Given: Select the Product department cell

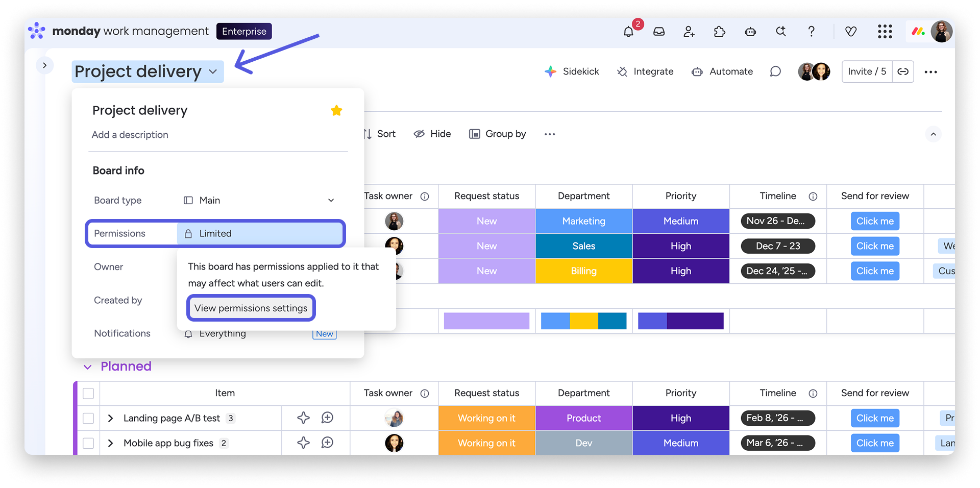Looking at the screenshot, I should coord(584,419).
